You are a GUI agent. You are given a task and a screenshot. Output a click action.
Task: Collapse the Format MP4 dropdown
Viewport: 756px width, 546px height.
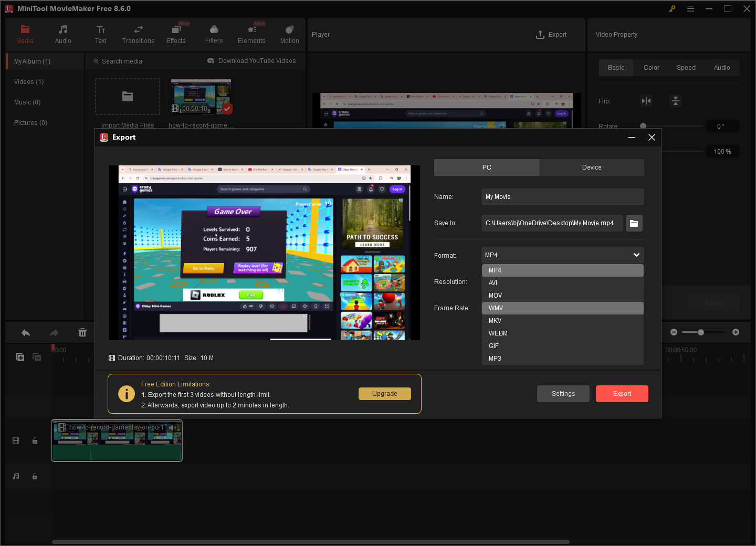point(563,255)
